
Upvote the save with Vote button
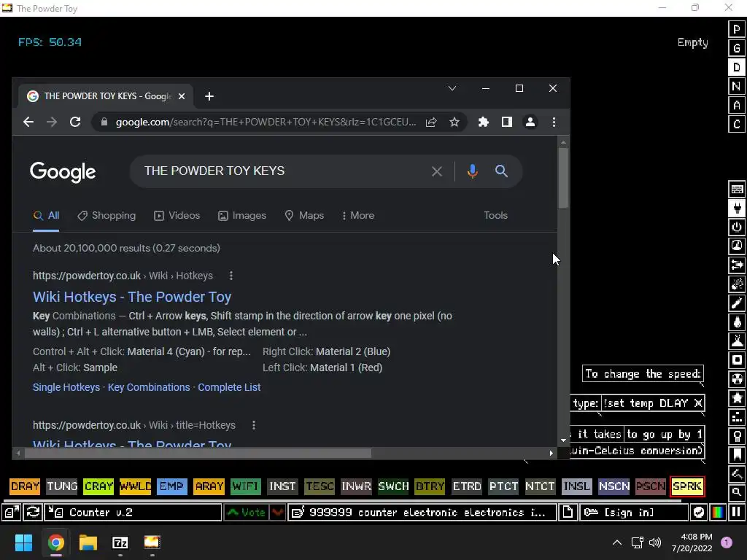(x=247, y=513)
